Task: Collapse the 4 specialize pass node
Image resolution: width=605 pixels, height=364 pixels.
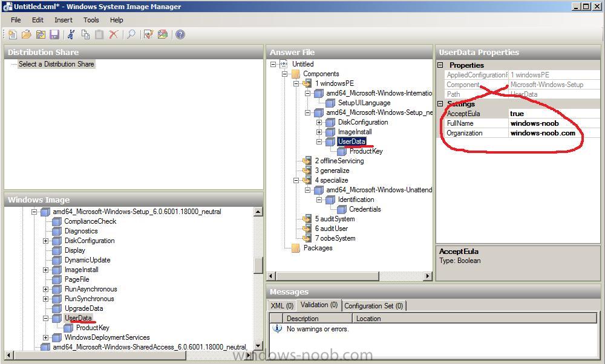Action: pos(296,180)
